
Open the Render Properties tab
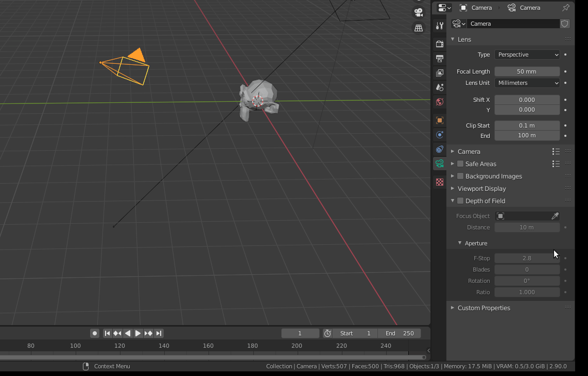coord(439,44)
